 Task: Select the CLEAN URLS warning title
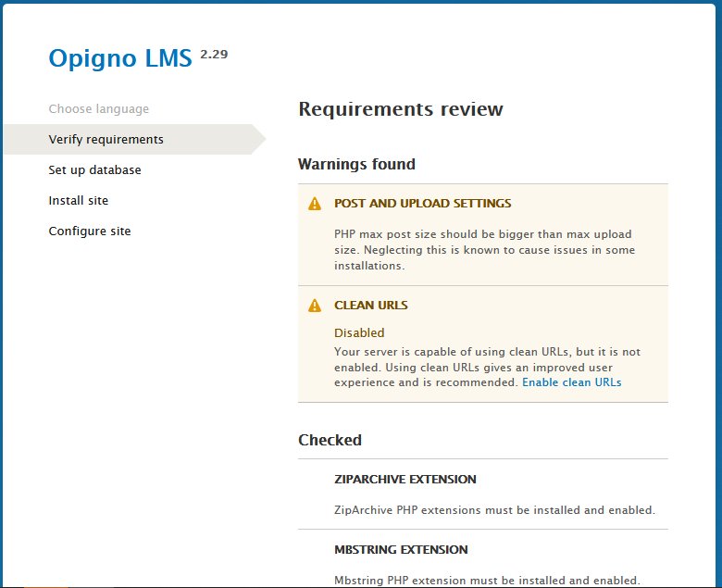(x=370, y=306)
